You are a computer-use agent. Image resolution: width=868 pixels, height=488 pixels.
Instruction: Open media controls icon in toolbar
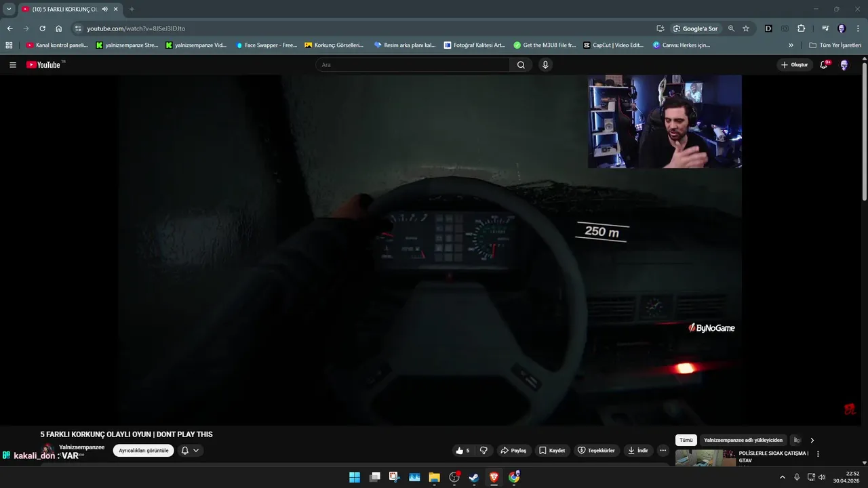point(825,28)
